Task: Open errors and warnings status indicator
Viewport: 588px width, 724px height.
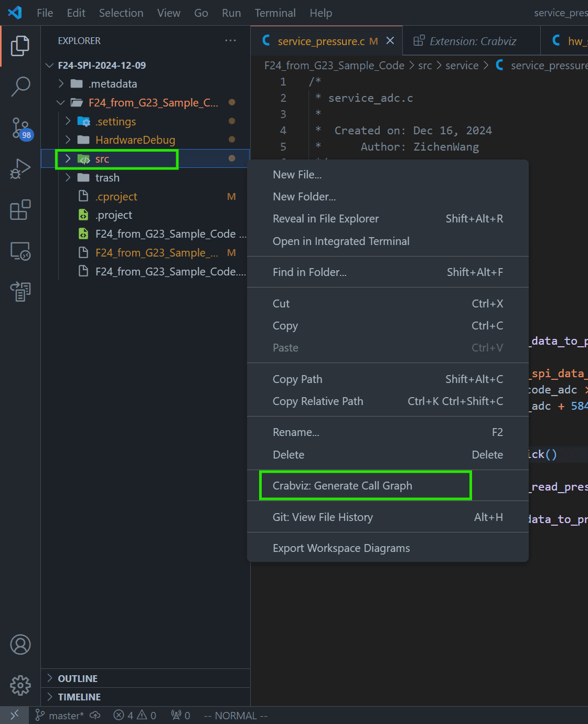Action: (x=135, y=716)
